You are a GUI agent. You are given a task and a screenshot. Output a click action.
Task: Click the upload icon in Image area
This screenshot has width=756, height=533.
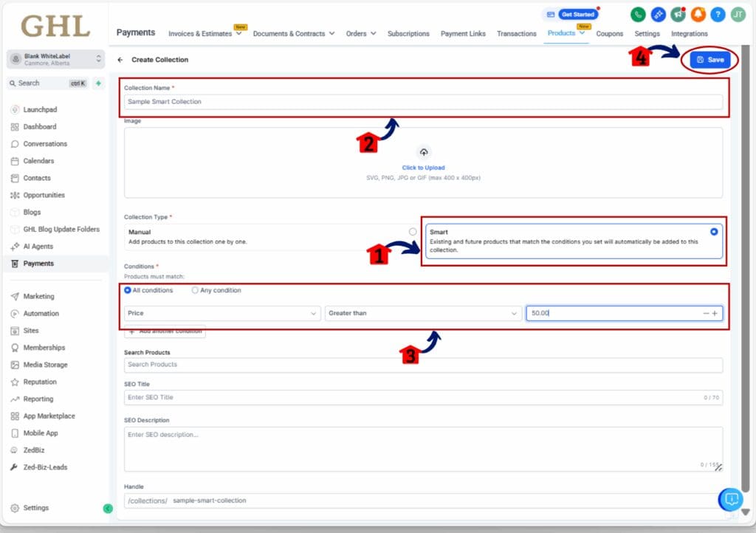pos(424,153)
